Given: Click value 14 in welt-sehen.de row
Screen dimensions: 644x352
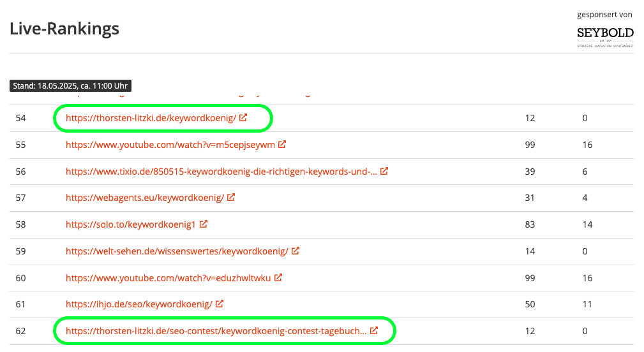Looking at the screenshot, I should (x=530, y=251).
